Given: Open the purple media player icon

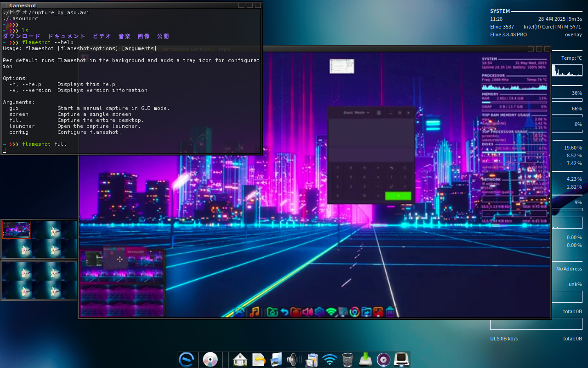Looking at the screenshot, I should tap(383, 359).
